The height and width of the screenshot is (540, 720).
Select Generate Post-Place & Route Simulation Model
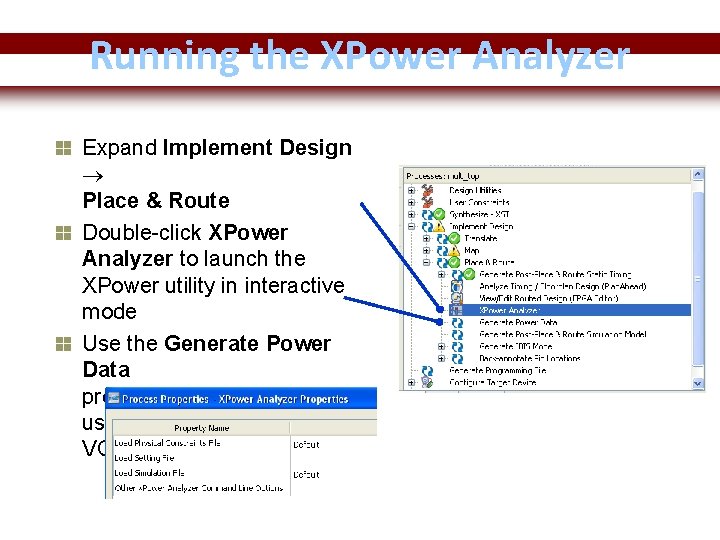pos(562,334)
